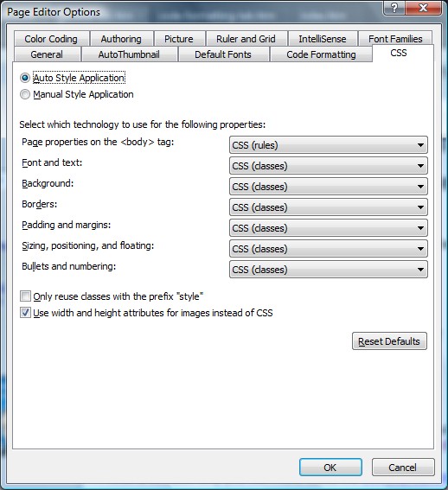The image size is (448, 490).
Task: Expand the Borders dropdown list
Action: point(329,207)
